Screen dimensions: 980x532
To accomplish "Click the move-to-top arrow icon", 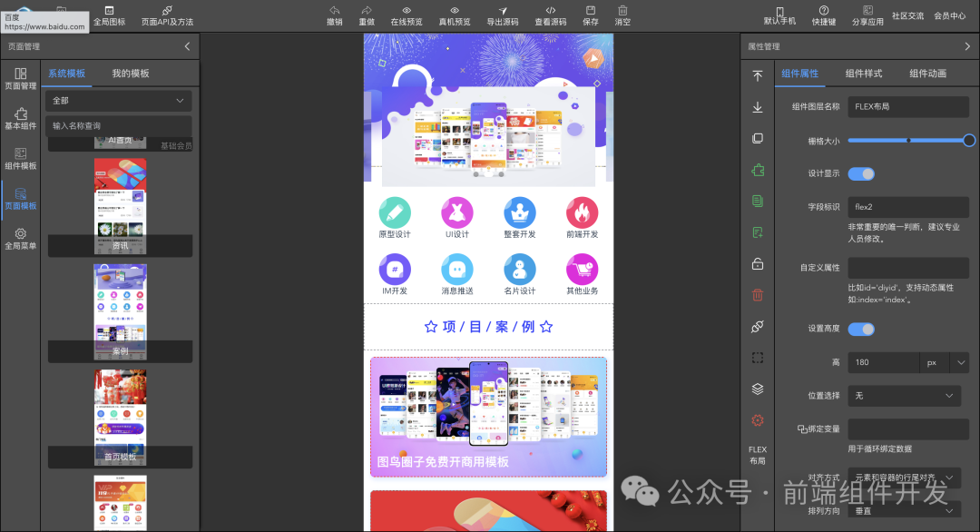I will pos(758,75).
